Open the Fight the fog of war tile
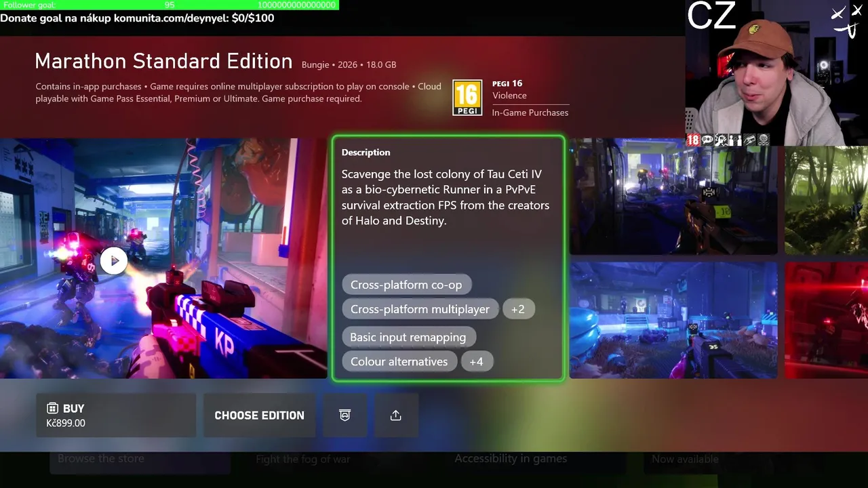 click(x=303, y=460)
